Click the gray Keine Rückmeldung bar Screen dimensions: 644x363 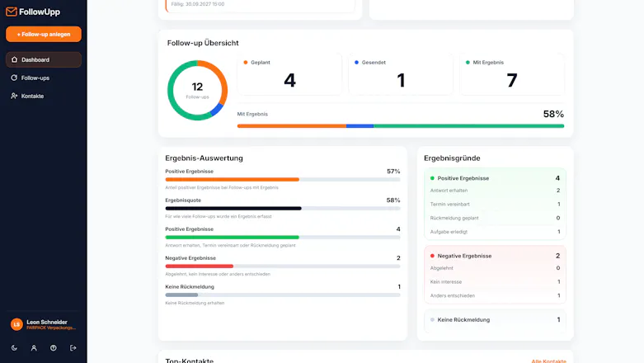coord(283,295)
